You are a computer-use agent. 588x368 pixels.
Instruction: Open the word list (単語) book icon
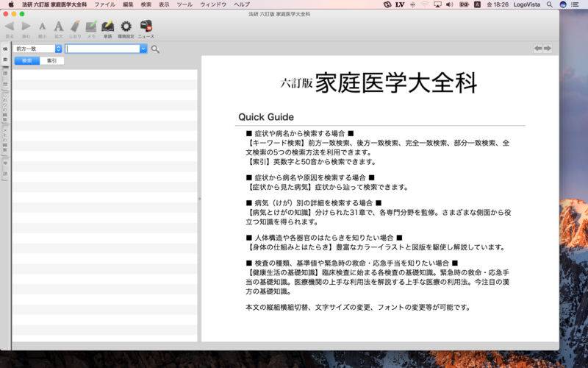tap(107, 26)
